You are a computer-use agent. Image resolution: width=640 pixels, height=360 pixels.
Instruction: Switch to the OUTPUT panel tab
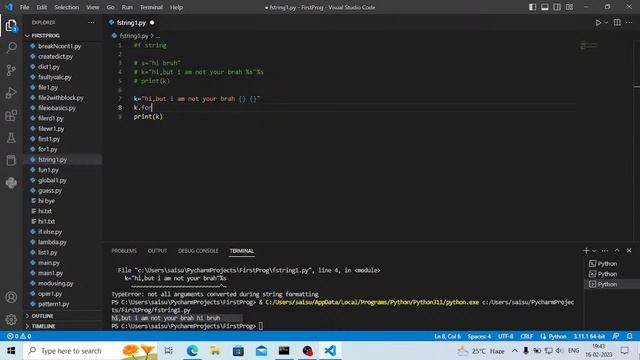[x=157, y=251]
